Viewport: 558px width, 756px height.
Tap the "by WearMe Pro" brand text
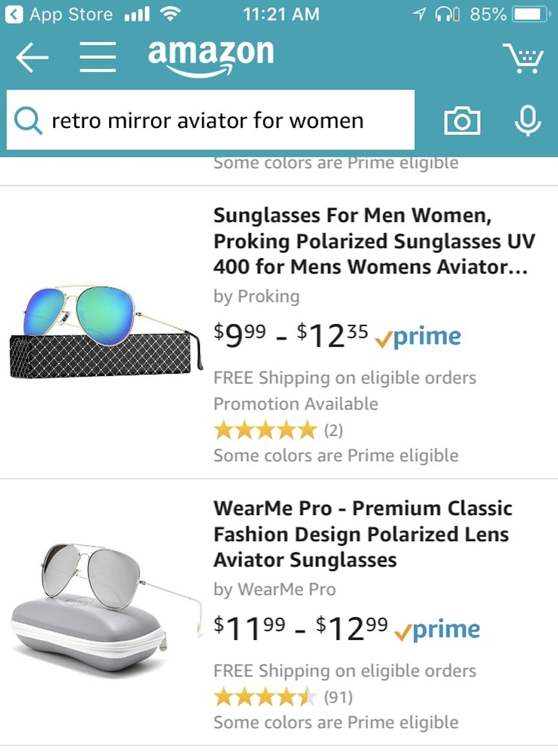click(274, 590)
